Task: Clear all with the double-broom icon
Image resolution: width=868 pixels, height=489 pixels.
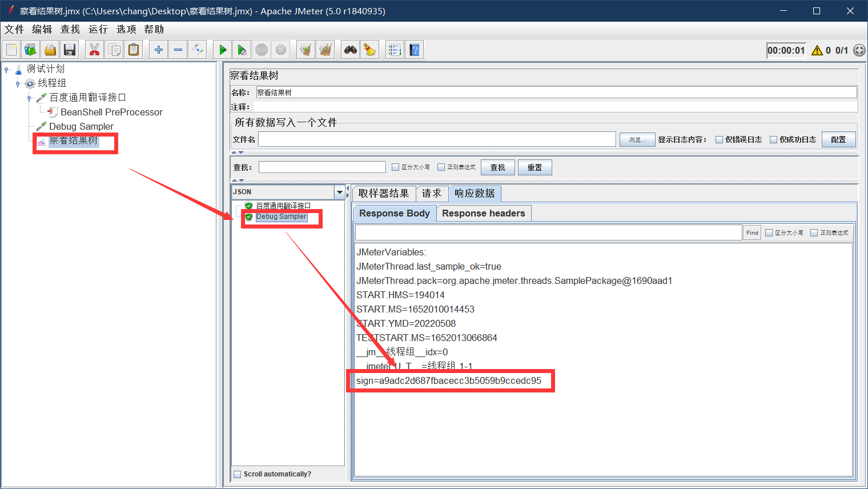Action: [x=325, y=50]
